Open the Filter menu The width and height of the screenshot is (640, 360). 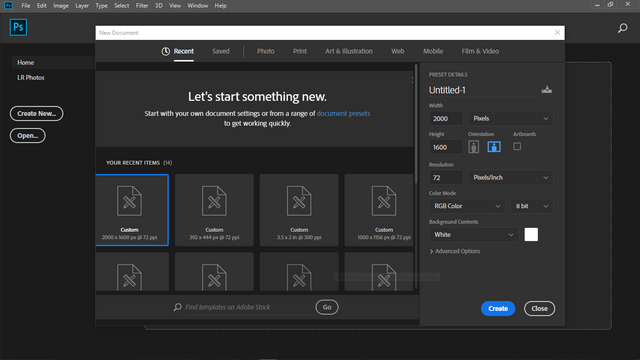click(142, 6)
